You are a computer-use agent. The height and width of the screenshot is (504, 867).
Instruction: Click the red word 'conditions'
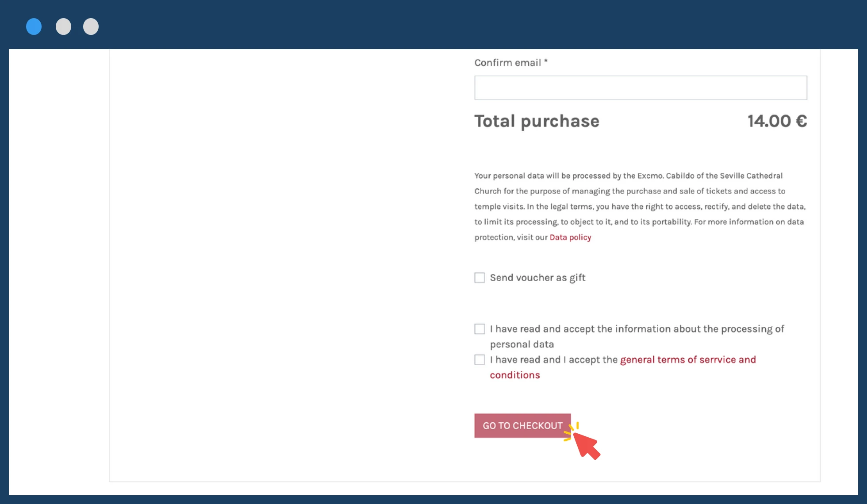(x=514, y=375)
